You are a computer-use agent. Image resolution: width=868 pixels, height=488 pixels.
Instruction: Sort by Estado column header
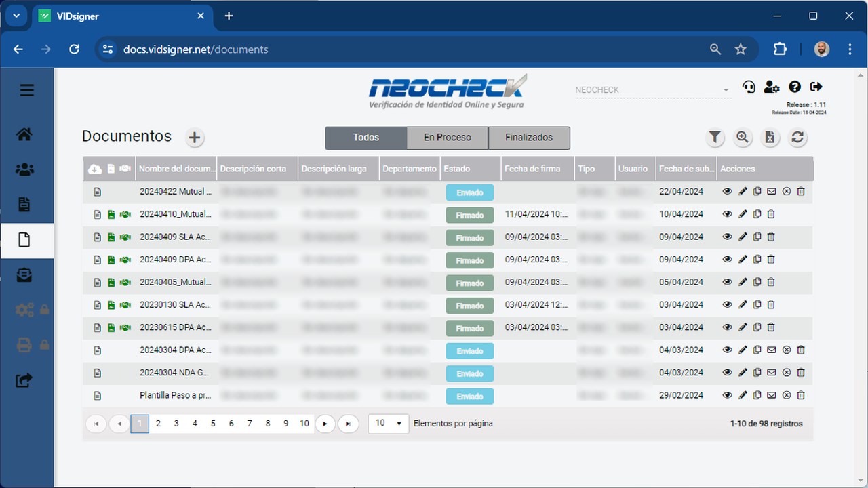coord(471,169)
